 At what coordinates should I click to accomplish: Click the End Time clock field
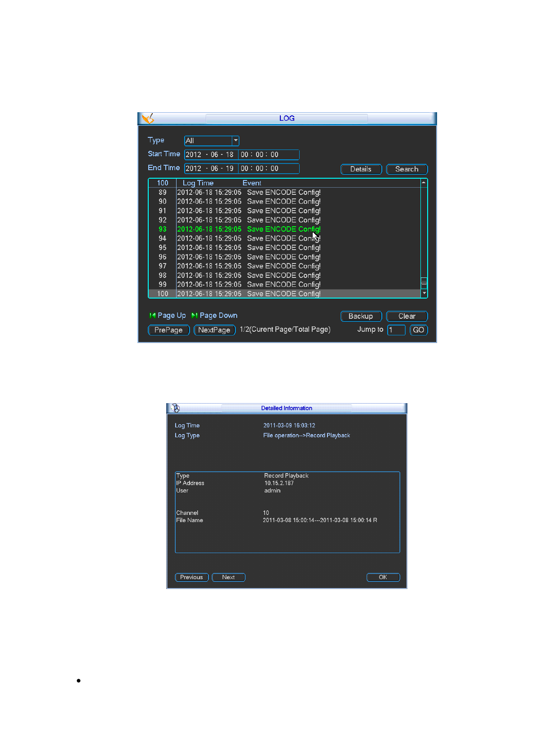coord(269,168)
